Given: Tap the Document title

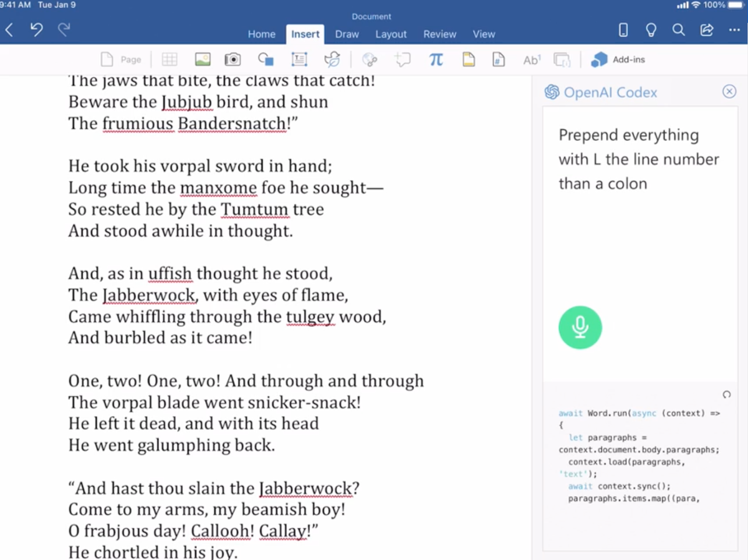Looking at the screenshot, I should [x=372, y=16].
